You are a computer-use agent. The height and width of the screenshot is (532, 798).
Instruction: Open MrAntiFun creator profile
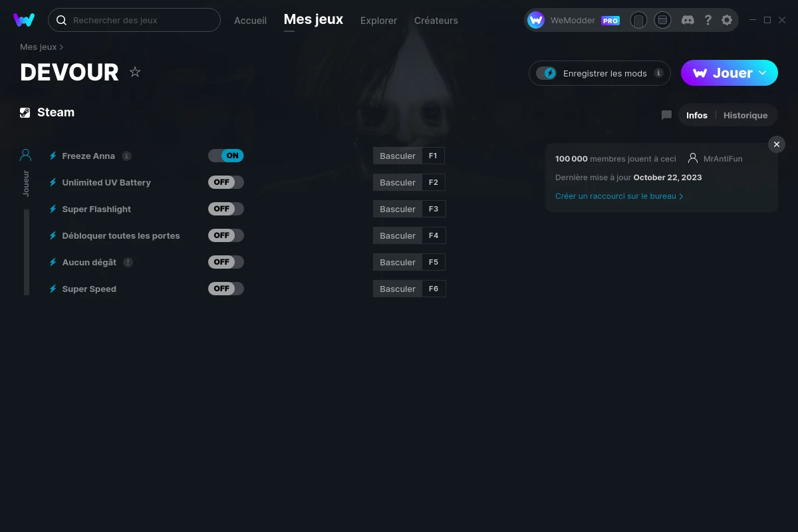pos(723,159)
